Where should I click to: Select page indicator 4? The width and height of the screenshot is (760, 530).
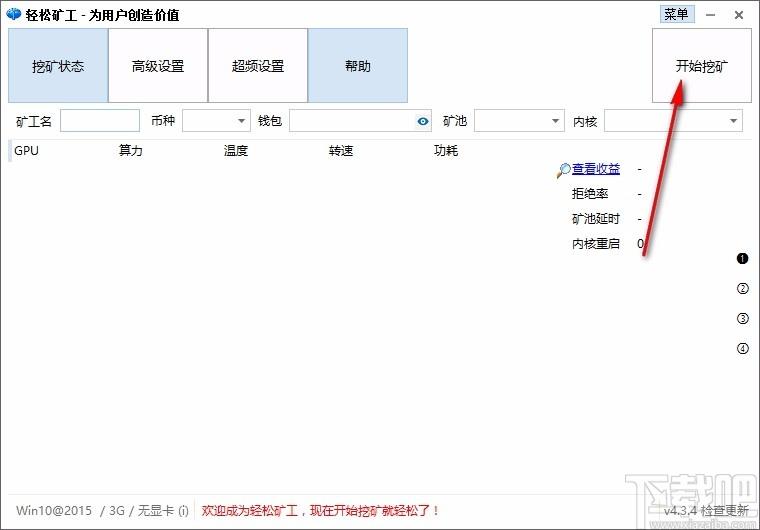point(742,348)
